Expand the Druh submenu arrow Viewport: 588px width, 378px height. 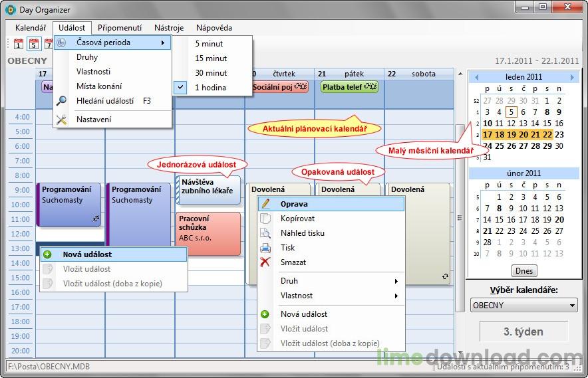click(396, 282)
